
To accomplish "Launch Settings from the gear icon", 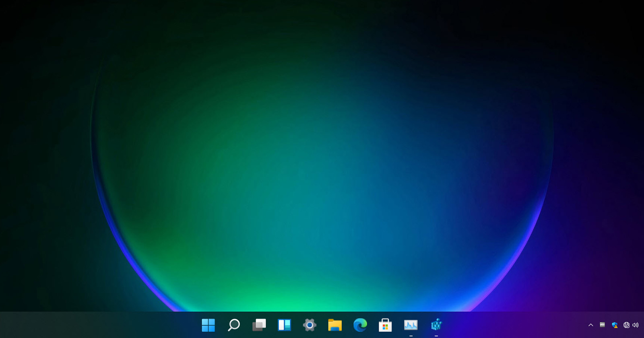I will pyautogui.click(x=310, y=325).
